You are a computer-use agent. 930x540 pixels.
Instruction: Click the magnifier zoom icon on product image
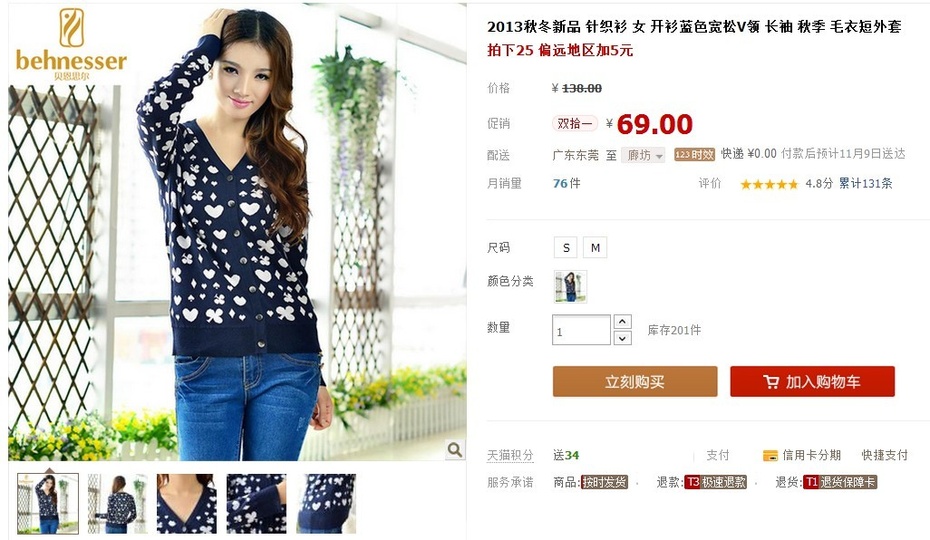(x=455, y=449)
